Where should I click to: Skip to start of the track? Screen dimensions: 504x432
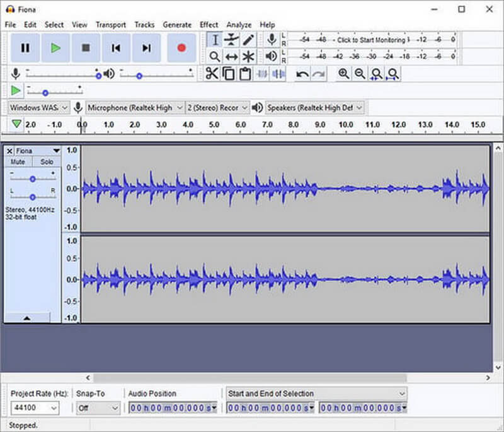tap(116, 48)
